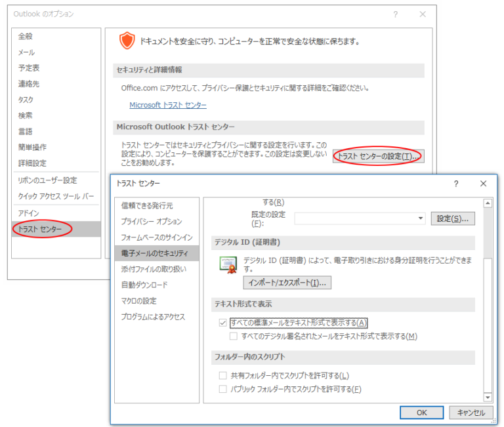
Task: Open リボンのユーザー設定 category
Action: (x=47, y=180)
